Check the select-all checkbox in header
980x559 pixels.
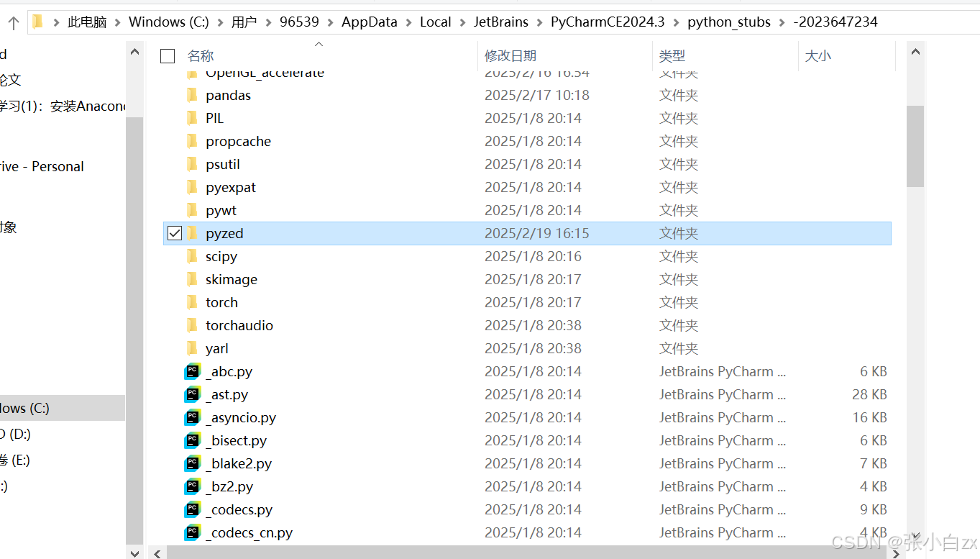pyautogui.click(x=167, y=55)
